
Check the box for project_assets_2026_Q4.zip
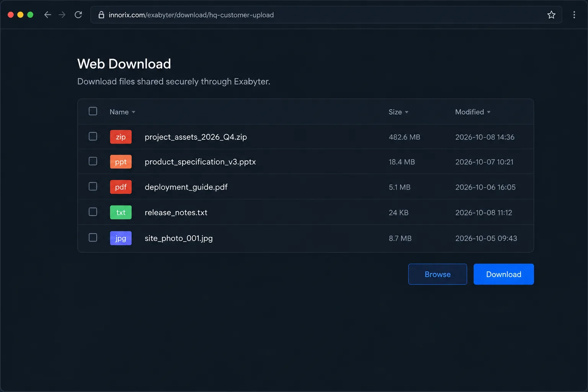click(x=93, y=137)
